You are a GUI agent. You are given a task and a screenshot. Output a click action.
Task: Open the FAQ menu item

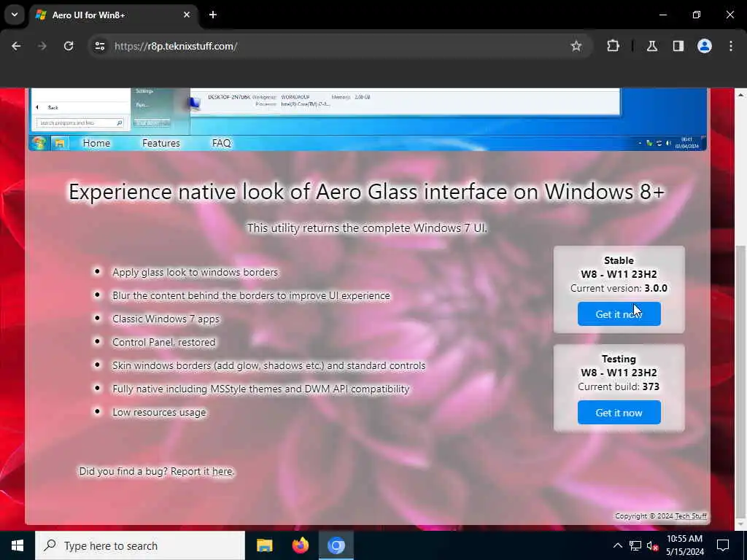point(222,143)
